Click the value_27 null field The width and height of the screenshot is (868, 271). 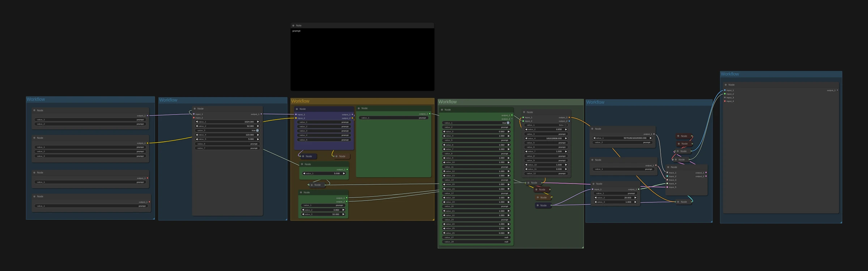point(477,237)
